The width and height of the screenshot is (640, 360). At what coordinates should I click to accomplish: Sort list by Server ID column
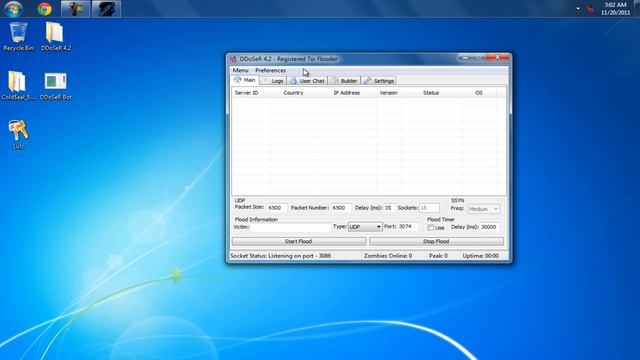[251, 93]
